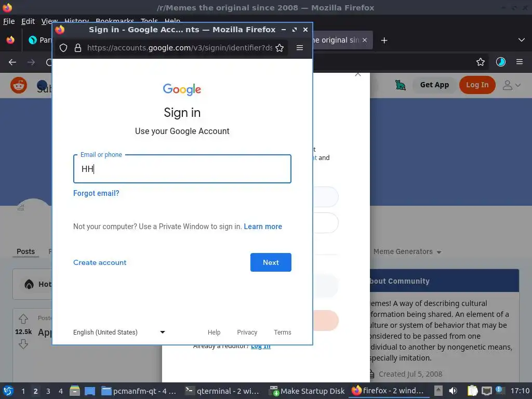The width and height of the screenshot is (532, 399).
Task: Click the Log In link under Already a redditor
Action: tap(261, 347)
